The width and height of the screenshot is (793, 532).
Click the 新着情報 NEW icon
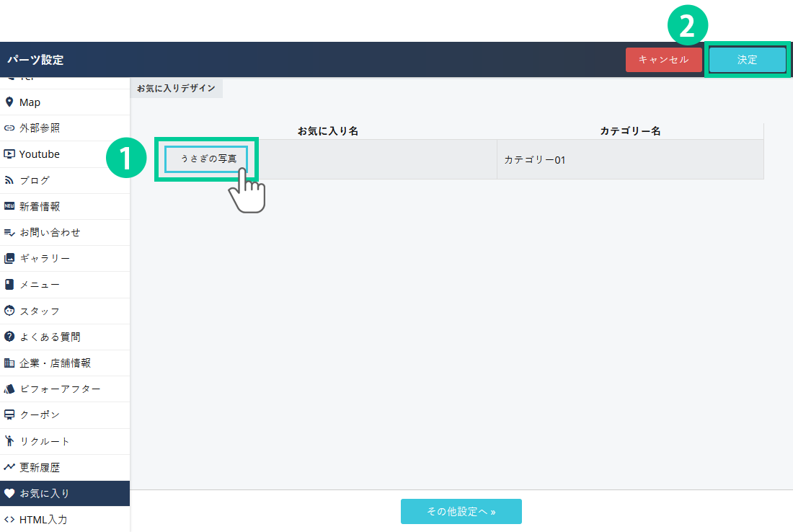[x=9, y=206]
